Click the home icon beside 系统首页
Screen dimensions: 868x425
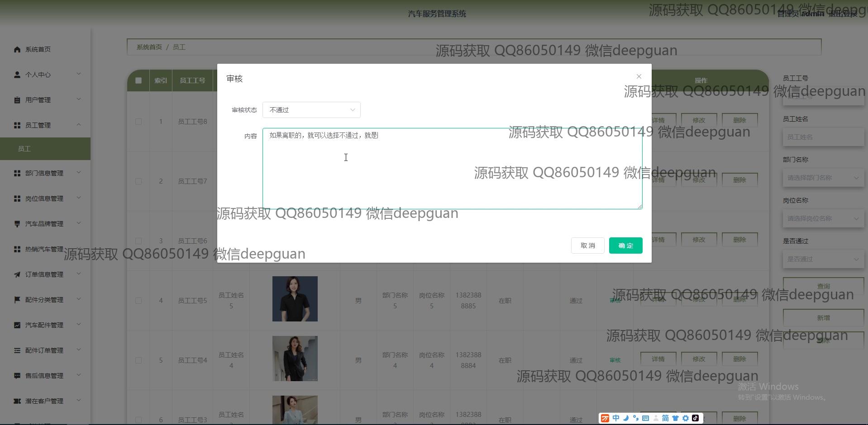[17, 49]
